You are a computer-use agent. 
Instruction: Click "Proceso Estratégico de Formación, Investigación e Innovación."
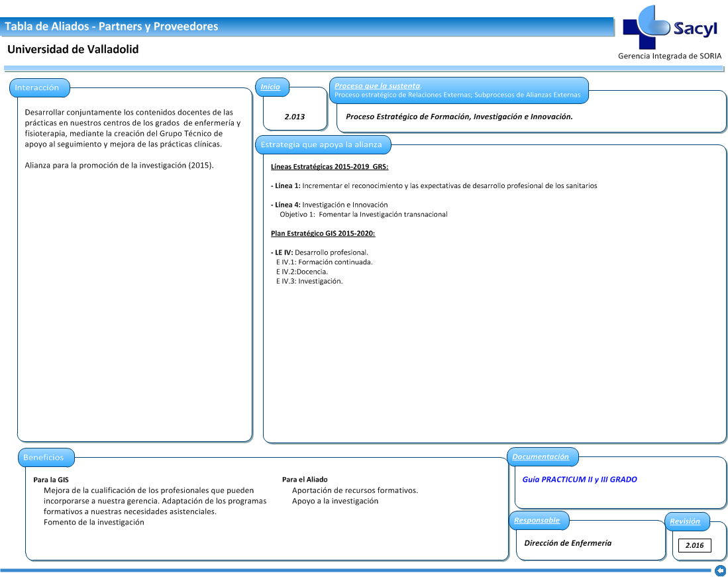tap(459, 117)
